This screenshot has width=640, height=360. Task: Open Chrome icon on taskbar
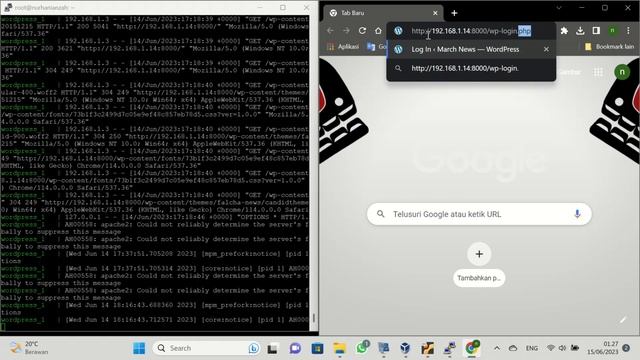tap(471, 348)
